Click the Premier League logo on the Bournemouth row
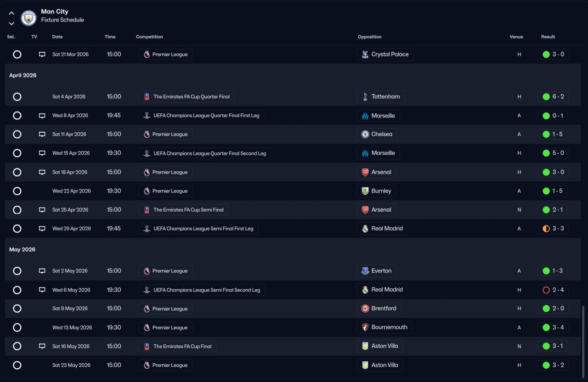The image size is (588, 382). (147, 327)
